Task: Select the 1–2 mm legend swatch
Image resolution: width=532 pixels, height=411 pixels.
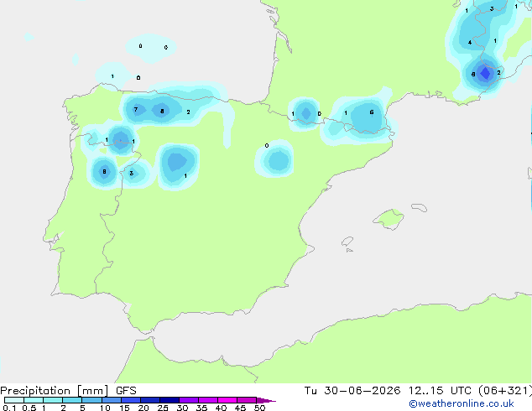Action: tap(53, 400)
